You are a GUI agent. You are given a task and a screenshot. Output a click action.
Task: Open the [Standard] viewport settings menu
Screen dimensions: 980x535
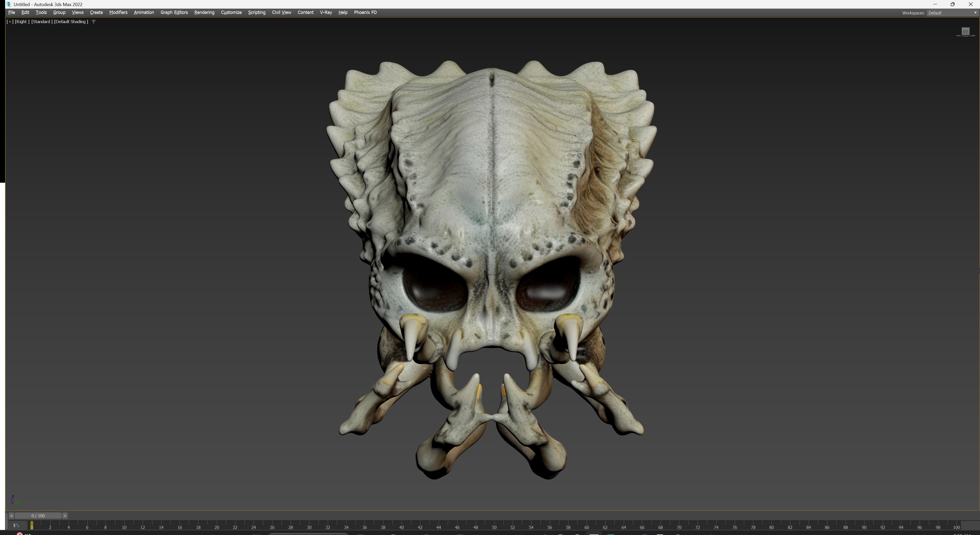click(42, 22)
